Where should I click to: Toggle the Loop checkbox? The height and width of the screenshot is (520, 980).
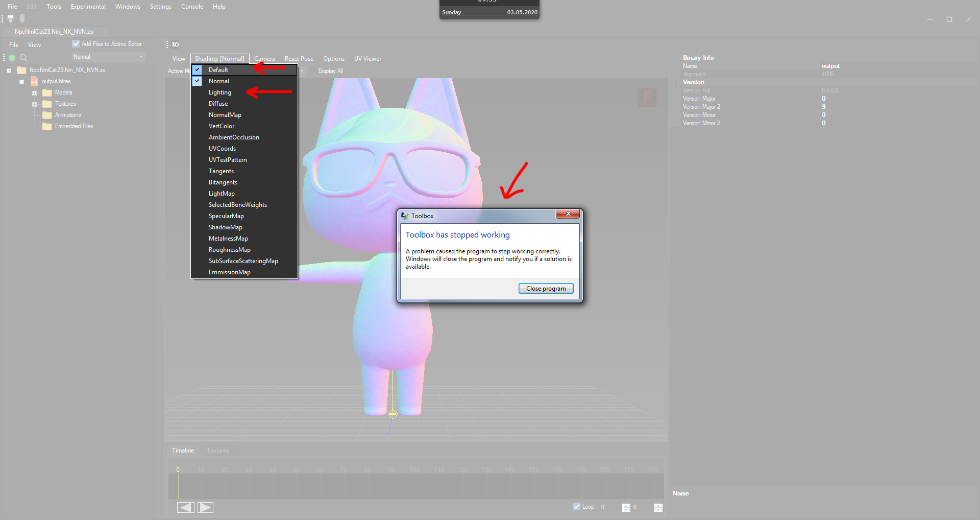pyautogui.click(x=577, y=507)
